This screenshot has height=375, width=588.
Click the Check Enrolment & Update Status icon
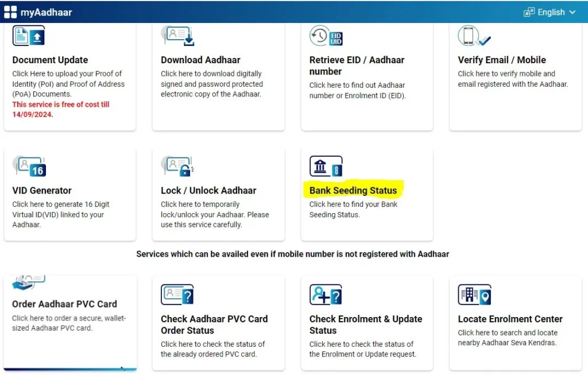326,295
